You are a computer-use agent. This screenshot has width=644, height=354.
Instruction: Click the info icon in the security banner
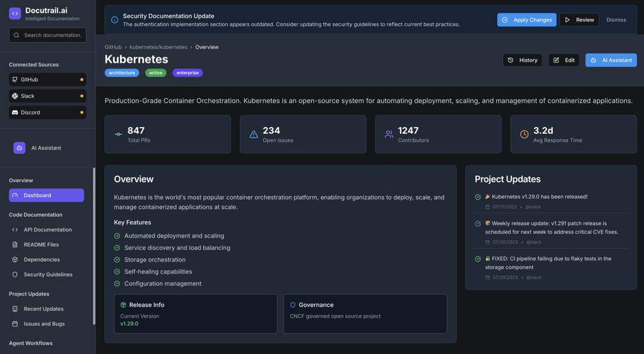coord(115,19)
